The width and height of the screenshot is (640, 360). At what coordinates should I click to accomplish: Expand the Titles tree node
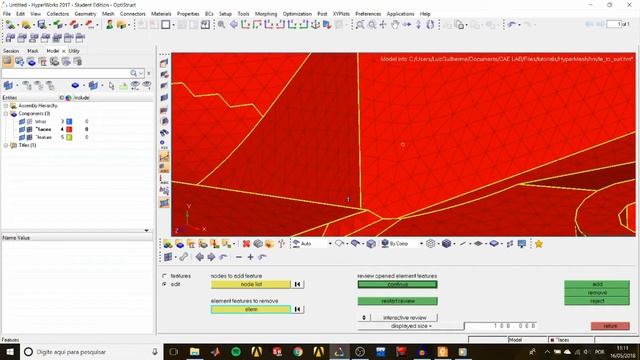(6, 145)
